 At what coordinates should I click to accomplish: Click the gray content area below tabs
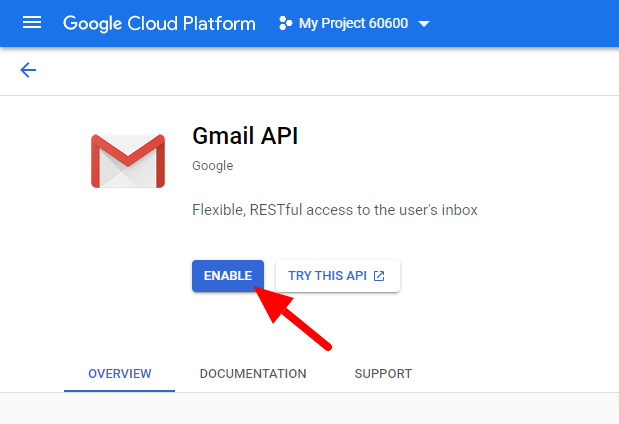309,409
